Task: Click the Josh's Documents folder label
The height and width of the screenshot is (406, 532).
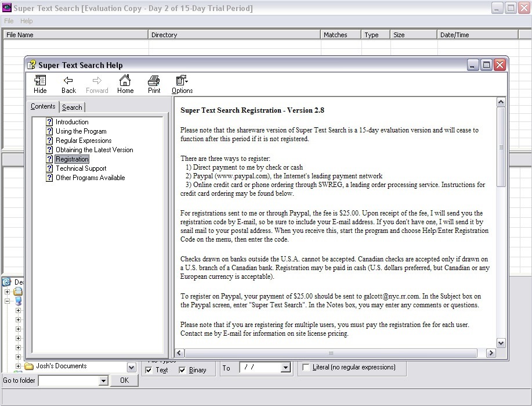Action: (x=61, y=366)
